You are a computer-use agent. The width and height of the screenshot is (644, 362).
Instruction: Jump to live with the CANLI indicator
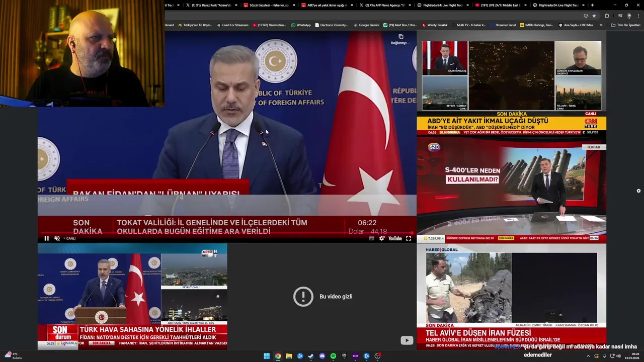tap(70, 238)
